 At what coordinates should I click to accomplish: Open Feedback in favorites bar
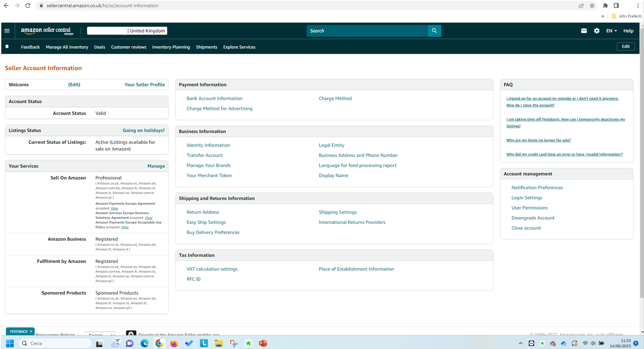tap(30, 47)
